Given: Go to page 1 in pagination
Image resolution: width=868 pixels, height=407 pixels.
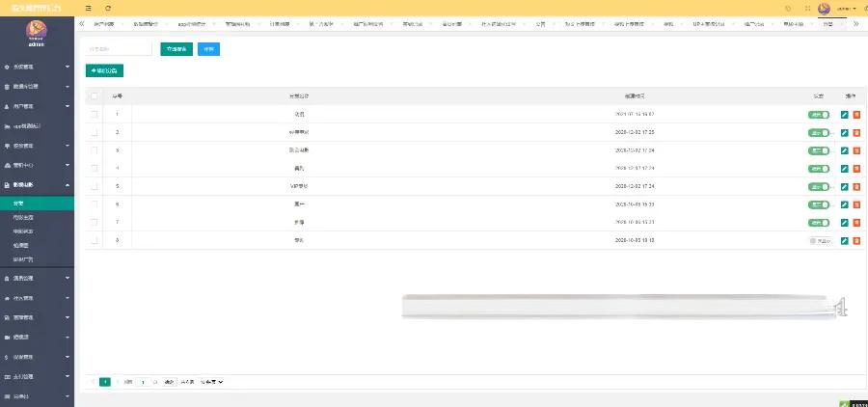Looking at the screenshot, I should (104, 382).
